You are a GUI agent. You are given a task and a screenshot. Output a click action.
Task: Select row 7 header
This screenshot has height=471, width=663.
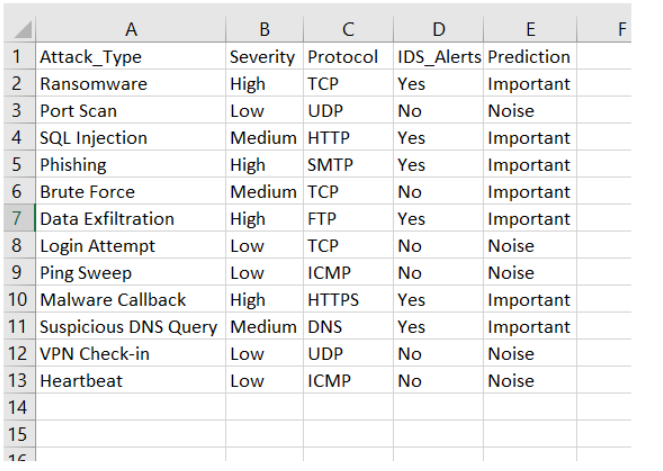pos(19,218)
